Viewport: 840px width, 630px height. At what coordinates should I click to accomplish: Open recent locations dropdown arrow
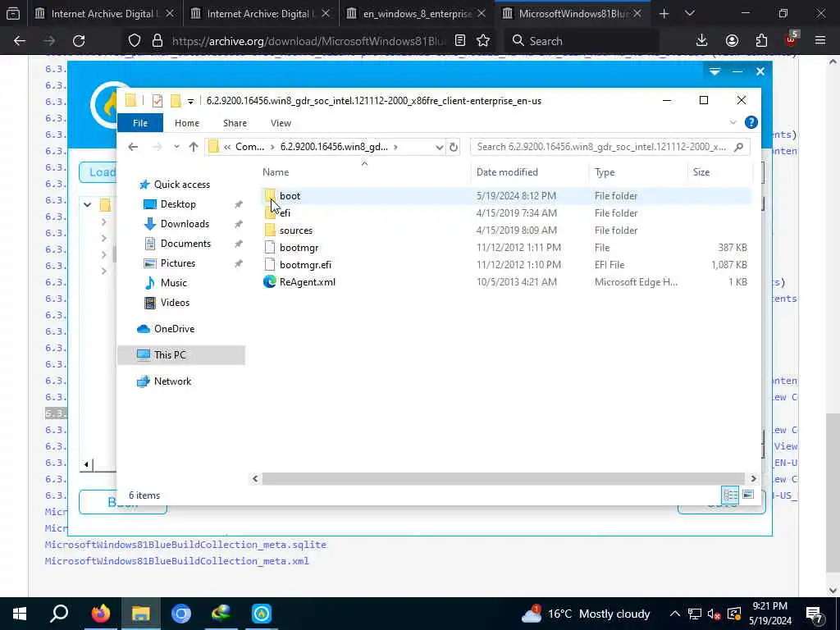pyautogui.click(x=176, y=147)
